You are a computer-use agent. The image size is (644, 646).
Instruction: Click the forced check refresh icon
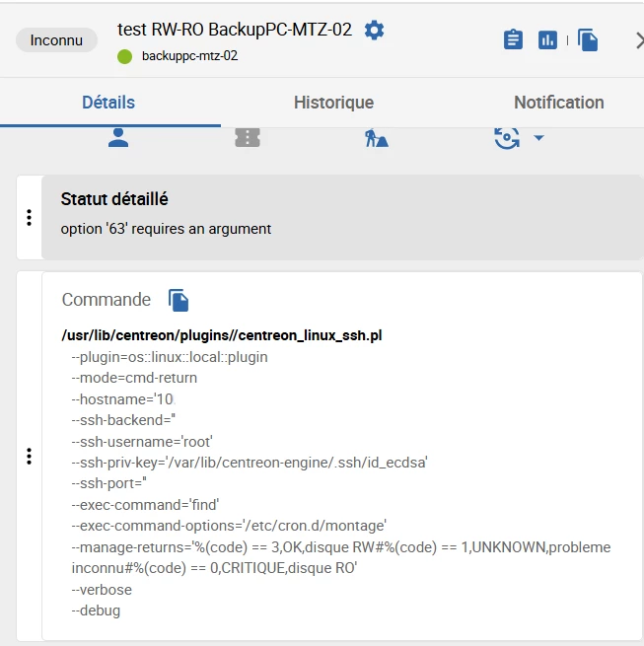click(507, 137)
